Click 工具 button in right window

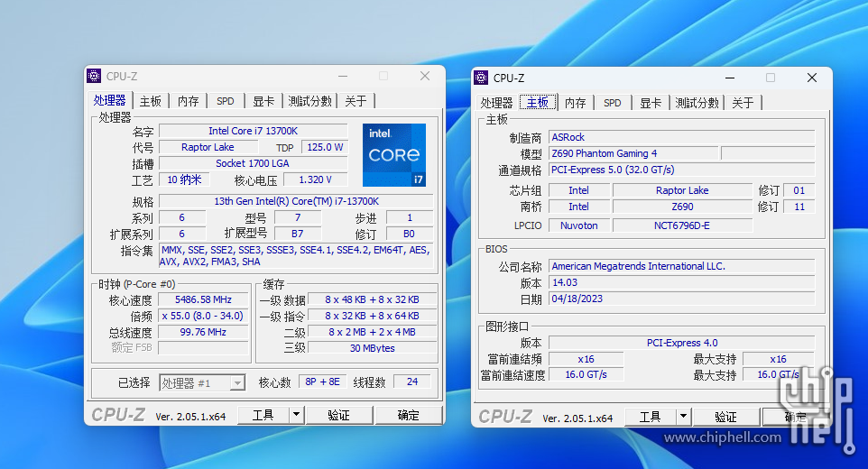tap(651, 417)
